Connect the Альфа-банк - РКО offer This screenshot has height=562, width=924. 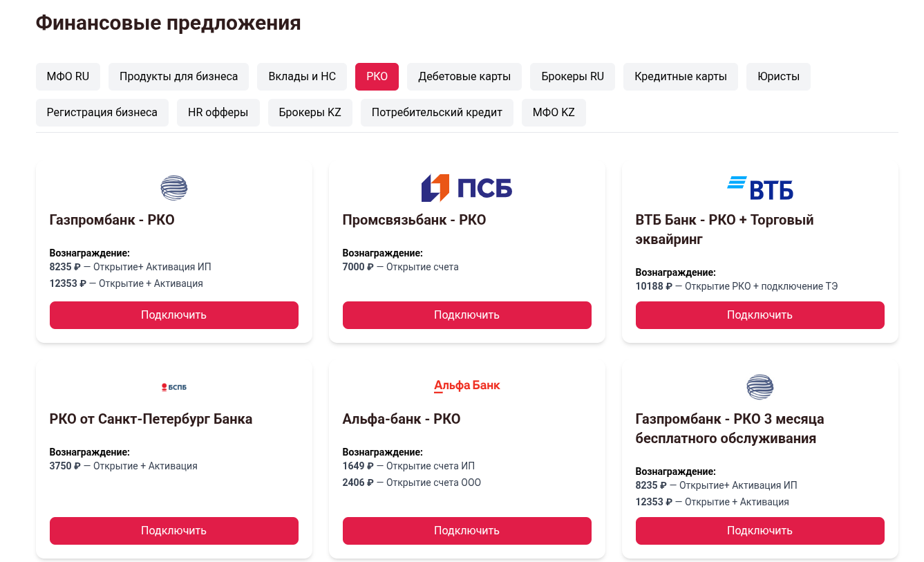click(466, 531)
